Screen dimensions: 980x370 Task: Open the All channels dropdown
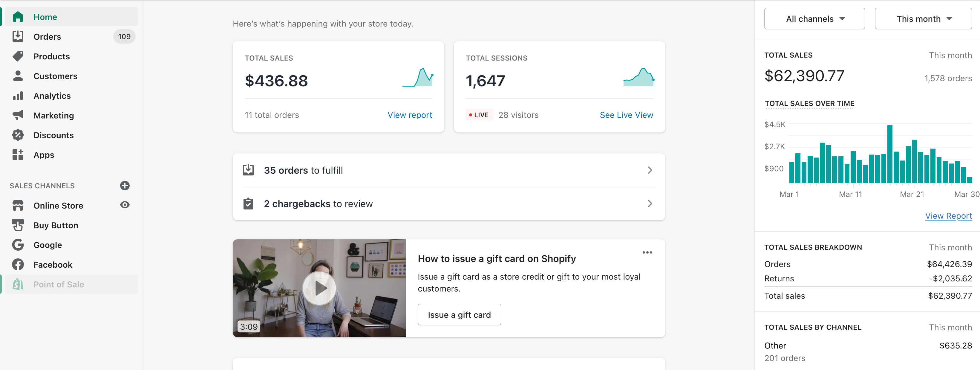click(x=814, y=18)
